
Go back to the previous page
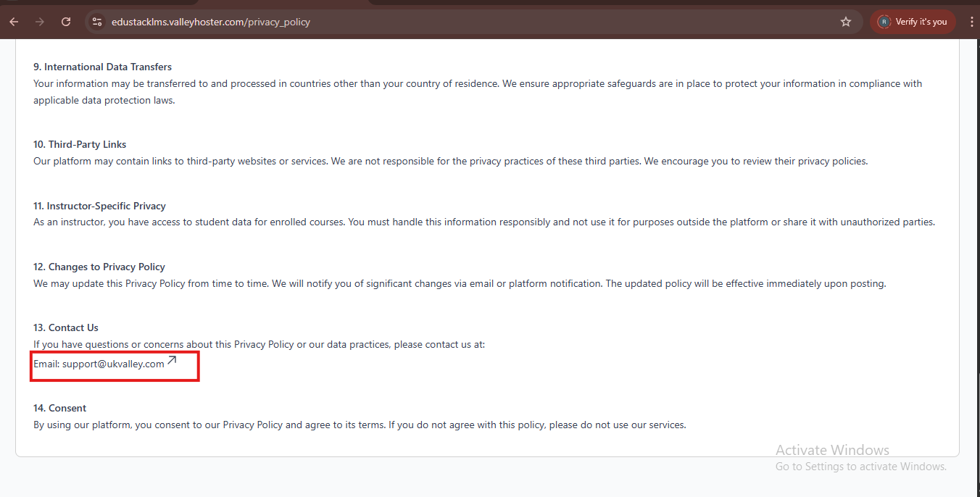(x=14, y=22)
